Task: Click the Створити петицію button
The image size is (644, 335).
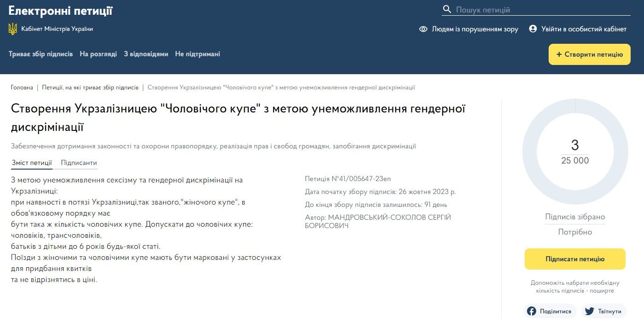Action: point(589,54)
